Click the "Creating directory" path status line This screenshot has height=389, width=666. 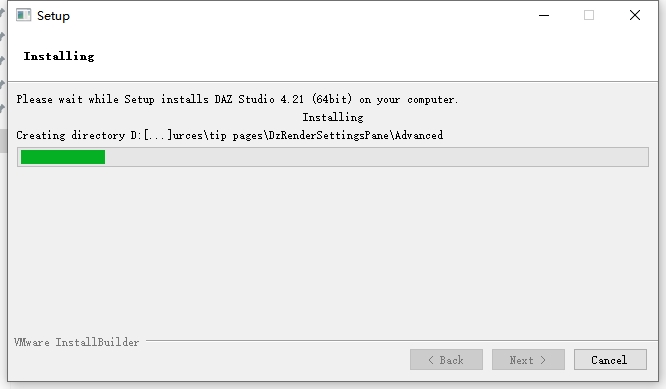pos(229,135)
